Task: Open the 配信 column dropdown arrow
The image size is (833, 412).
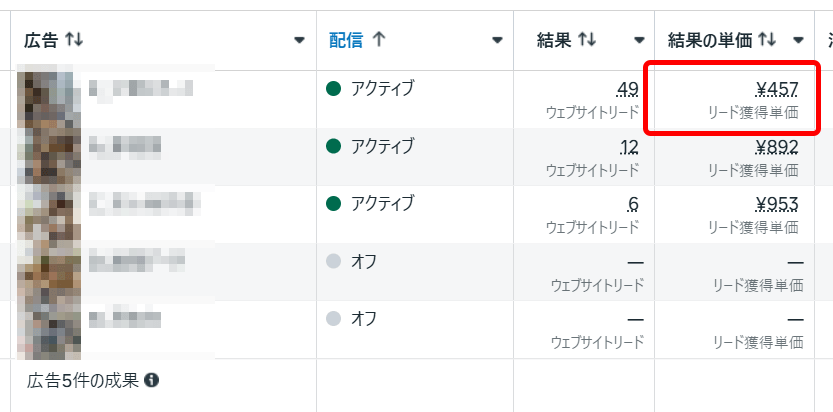Action: (x=497, y=40)
